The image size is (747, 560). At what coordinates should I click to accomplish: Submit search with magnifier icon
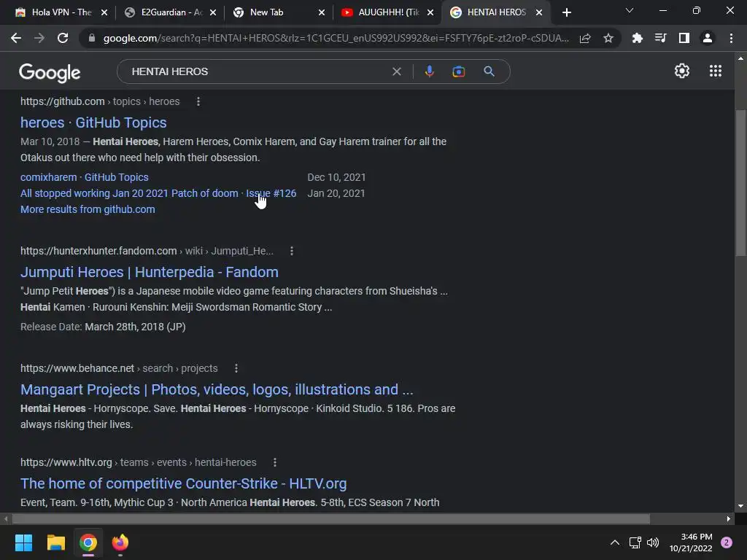pos(489,71)
